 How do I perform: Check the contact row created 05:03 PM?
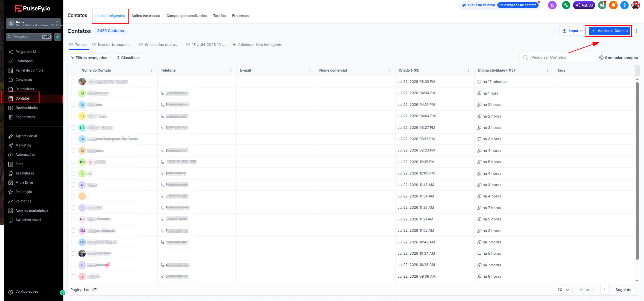click(73, 82)
